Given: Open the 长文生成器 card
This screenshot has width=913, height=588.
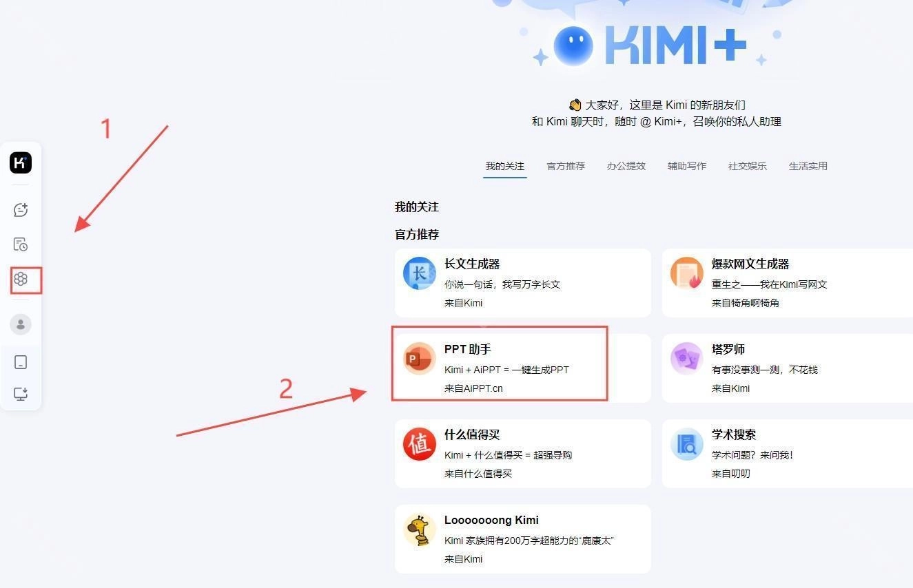Looking at the screenshot, I should coord(523,283).
